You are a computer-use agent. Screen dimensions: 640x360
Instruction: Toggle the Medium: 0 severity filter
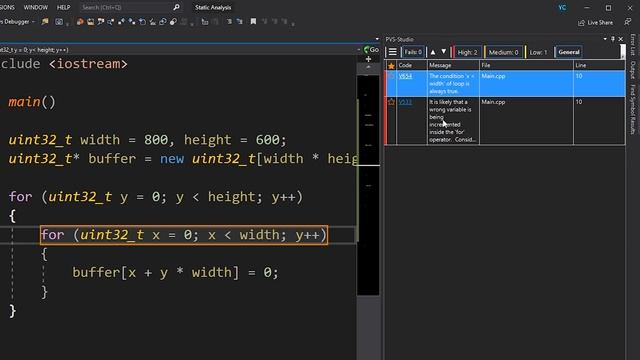pos(503,52)
